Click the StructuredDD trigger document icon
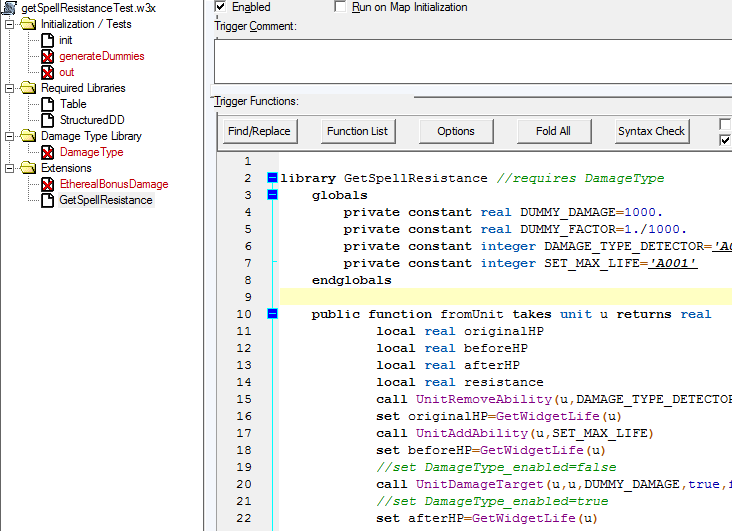This screenshot has height=531, width=732. coord(47,120)
